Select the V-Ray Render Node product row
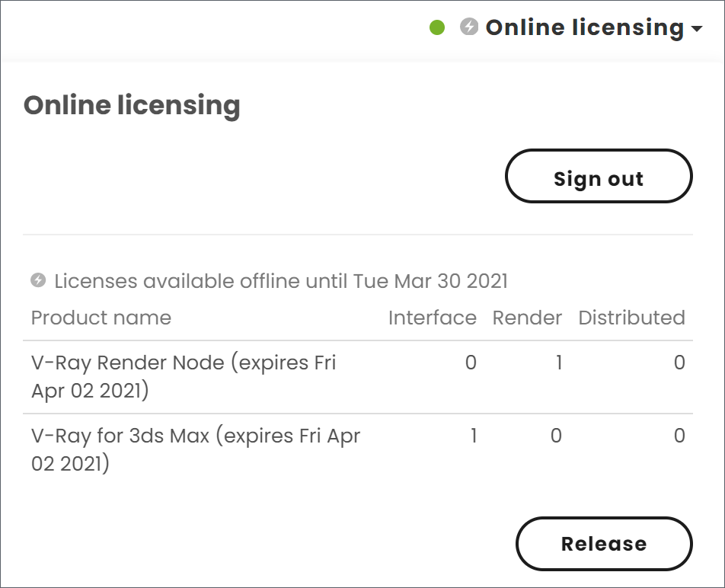This screenshot has height=588, width=725. [x=184, y=376]
